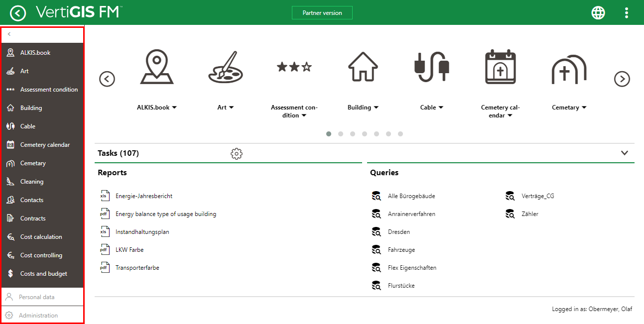Go to next carousel page arrow
Image resolution: width=644 pixels, height=324 pixels.
622,79
